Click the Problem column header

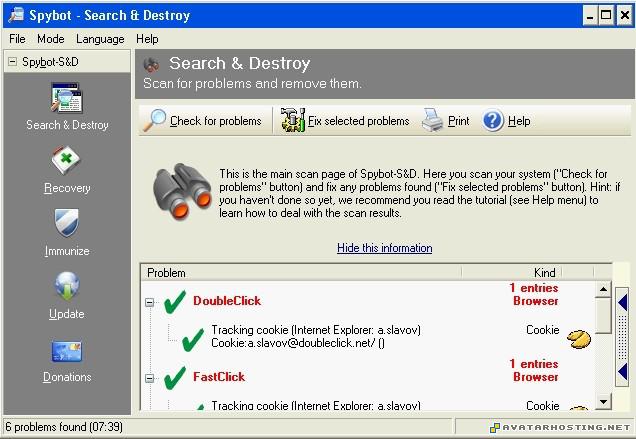pos(301,273)
